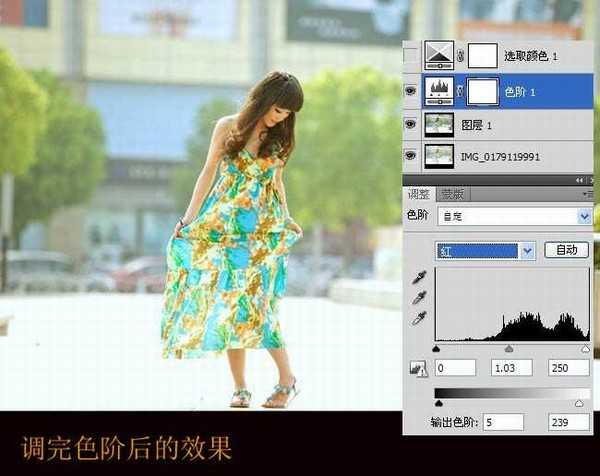This screenshot has width=600, height=476.
Task: Switch to the 调整 tab
Action: 419,194
